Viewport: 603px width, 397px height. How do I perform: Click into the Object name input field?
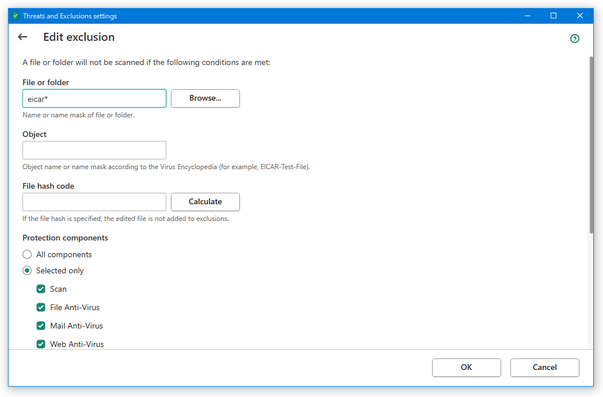[x=94, y=150]
